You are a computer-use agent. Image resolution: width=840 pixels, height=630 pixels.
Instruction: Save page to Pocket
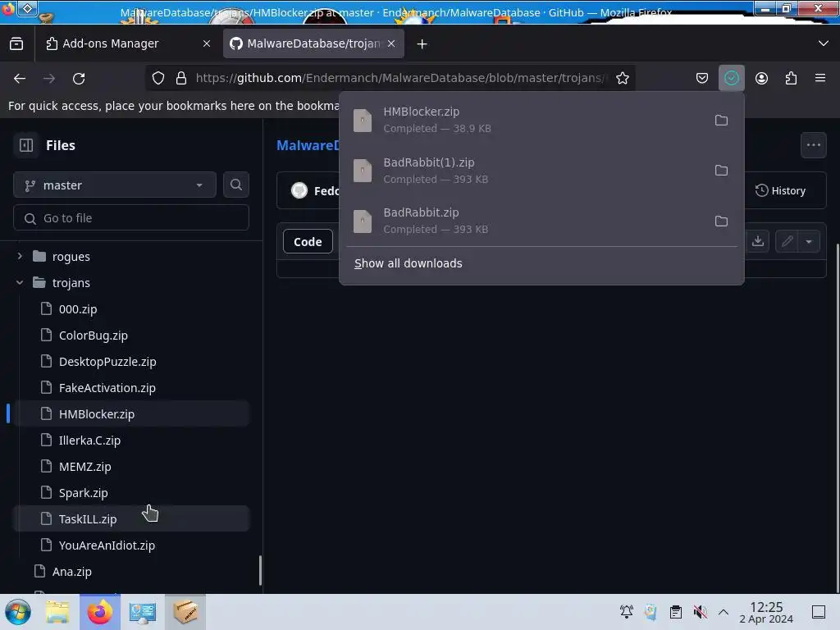(702, 78)
